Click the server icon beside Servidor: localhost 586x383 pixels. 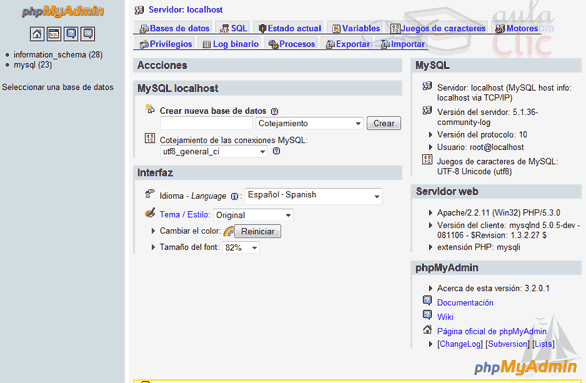[x=139, y=10]
